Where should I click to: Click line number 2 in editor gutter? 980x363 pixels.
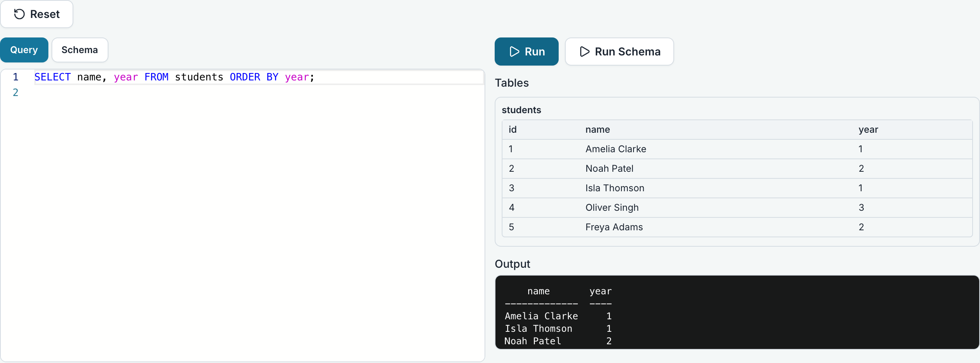click(x=16, y=93)
